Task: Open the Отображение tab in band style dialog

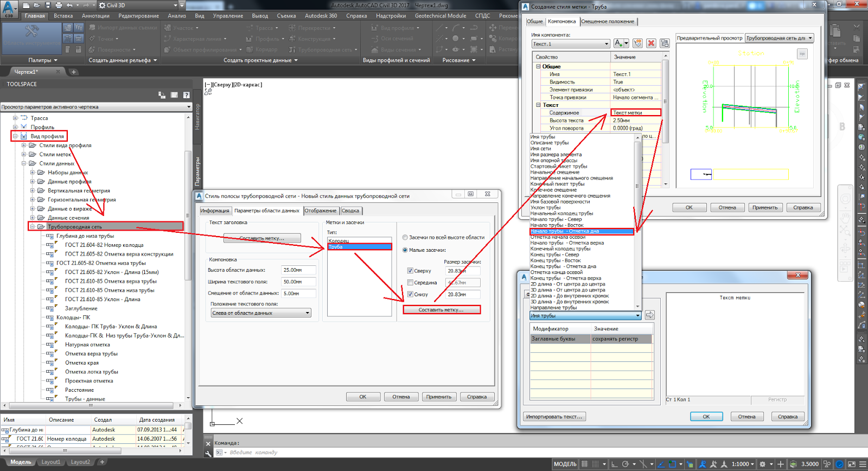Action: point(320,211)
